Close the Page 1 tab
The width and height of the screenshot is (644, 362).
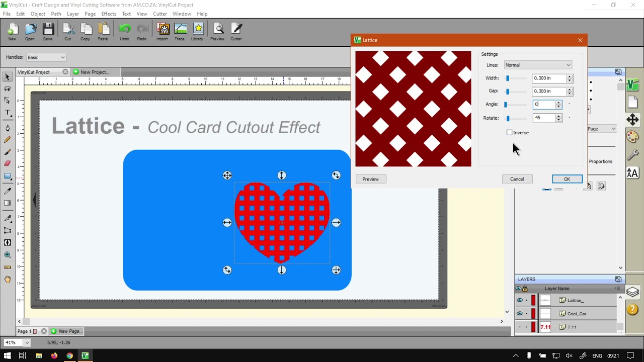44,331
